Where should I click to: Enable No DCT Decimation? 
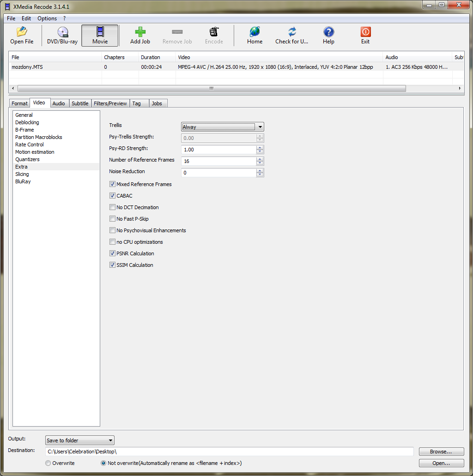(x=112, y=207)
